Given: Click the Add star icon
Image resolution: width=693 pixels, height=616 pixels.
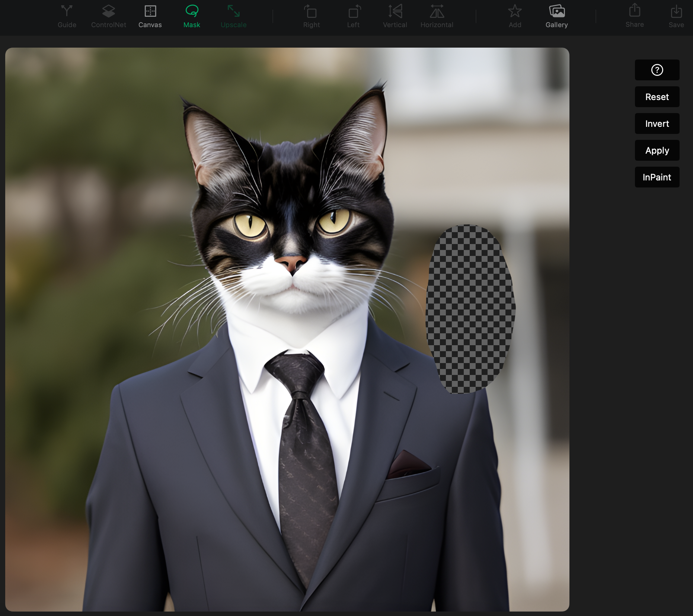Looking at the screenshot, I should [x=515, y=12].
